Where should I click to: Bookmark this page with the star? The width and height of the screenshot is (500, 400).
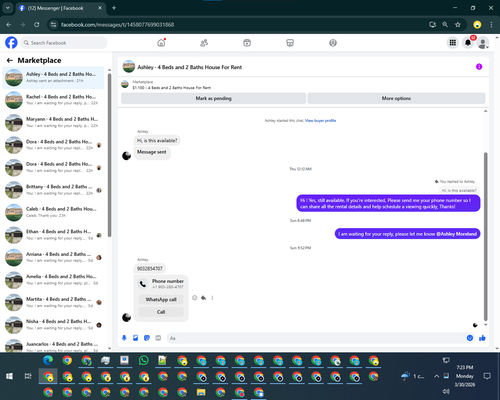coord(458,25)
